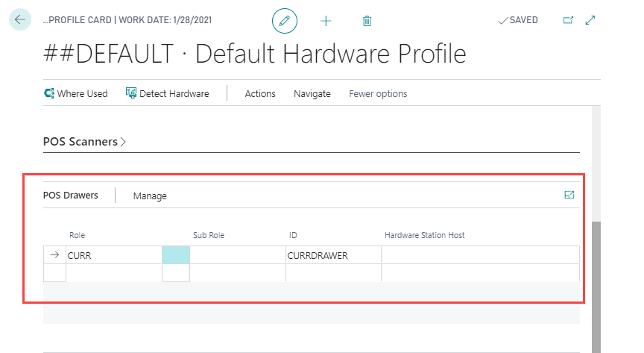Click the pencil edit icon
644x353 pixels.
(x=284, y=21)
